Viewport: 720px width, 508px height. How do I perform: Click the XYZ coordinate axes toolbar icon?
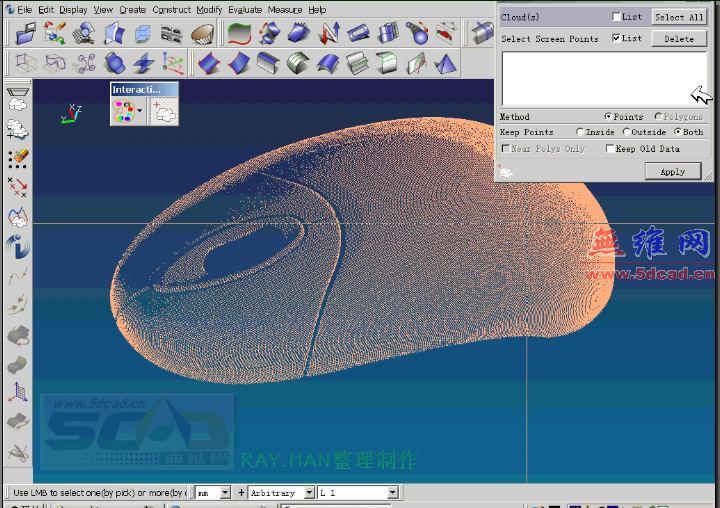pyautogui.click(x=172, y=64)
